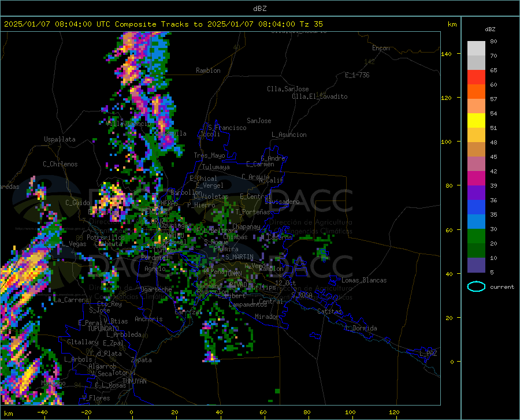Click the light blue 35 dBZ swatch
The height and width of the screenshot is (420, 520).
(476, 221)
